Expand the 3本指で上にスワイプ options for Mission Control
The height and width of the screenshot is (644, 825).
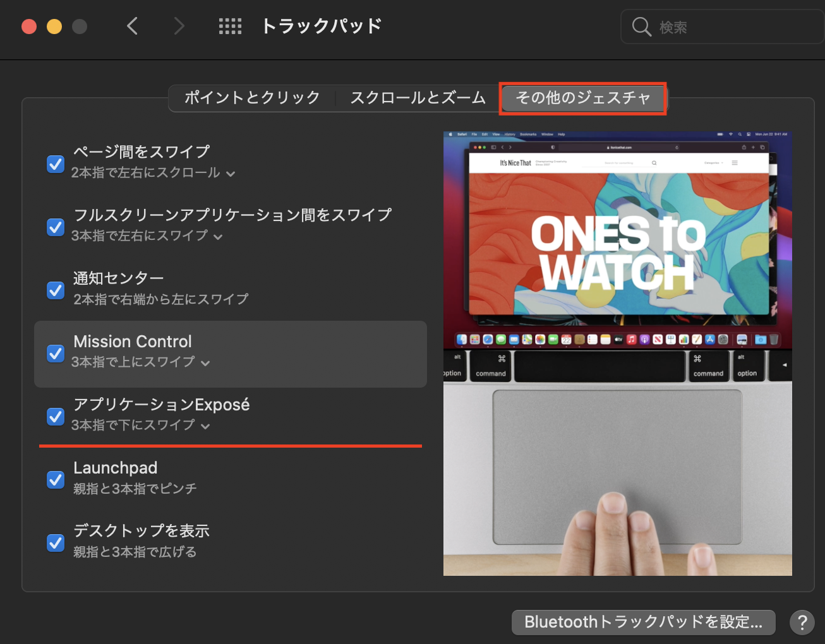[x=140, y=362]
